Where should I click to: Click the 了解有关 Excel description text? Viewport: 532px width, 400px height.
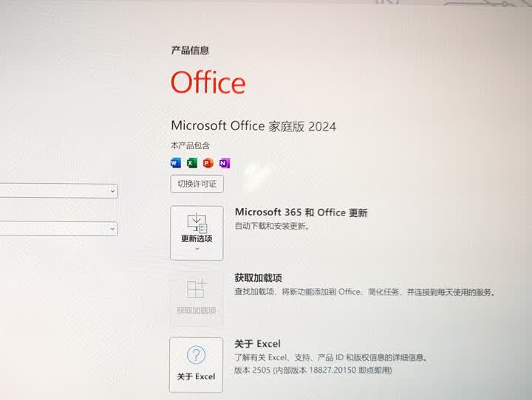330,358
